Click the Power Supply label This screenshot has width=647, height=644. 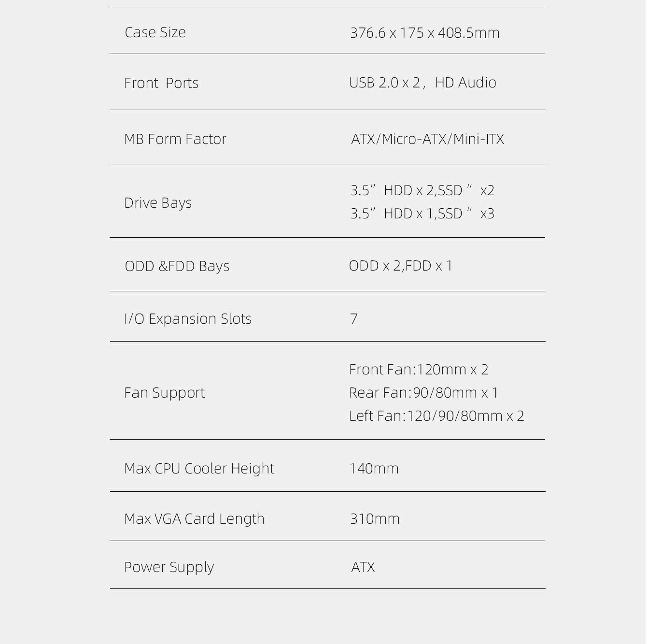pos(169,567)
